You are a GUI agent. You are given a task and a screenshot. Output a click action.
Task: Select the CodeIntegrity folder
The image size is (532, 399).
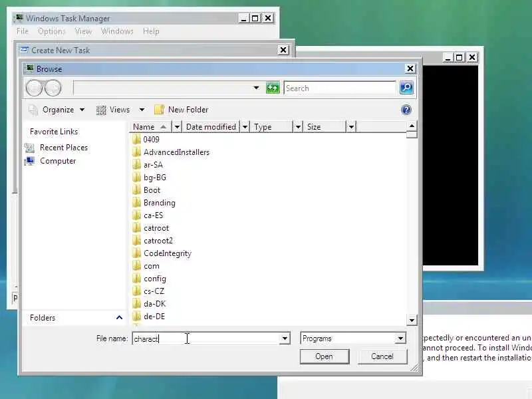click(162, 253)
